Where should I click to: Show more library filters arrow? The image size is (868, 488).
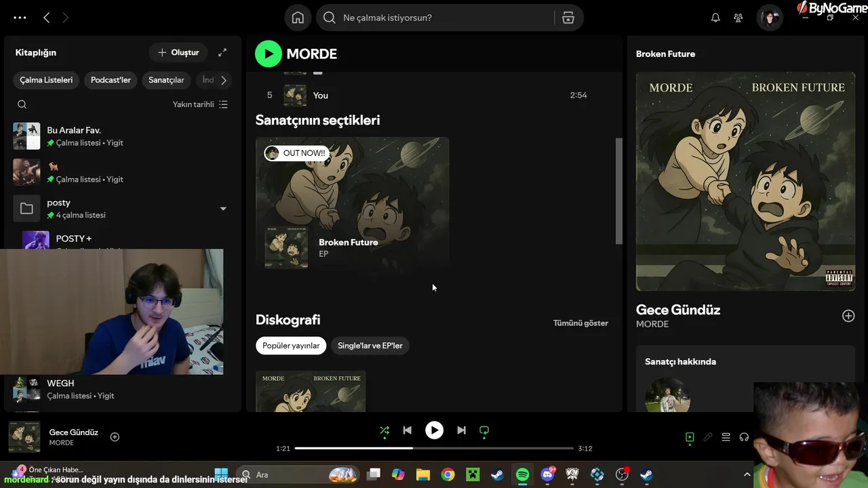(x=223, y=80)
